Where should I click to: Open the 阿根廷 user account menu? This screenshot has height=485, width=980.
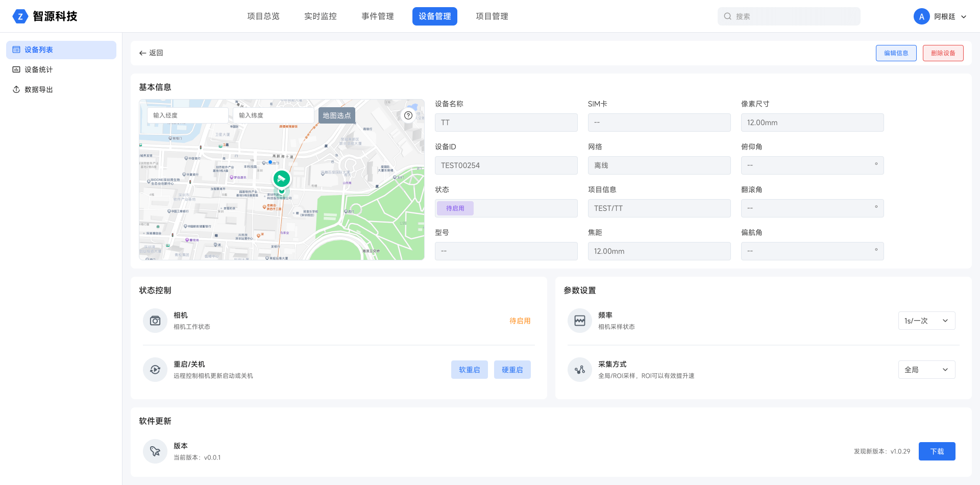coord(949,16)
